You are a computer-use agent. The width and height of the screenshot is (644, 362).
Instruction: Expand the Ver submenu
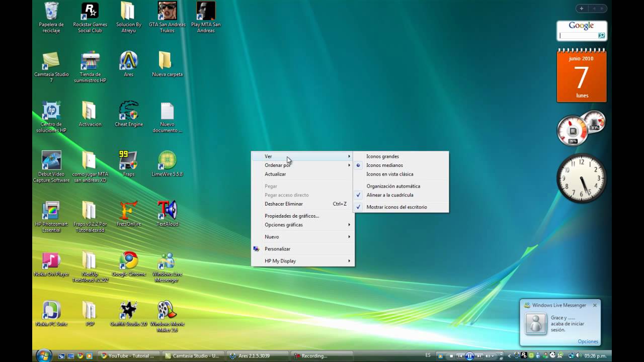point(303,156)
